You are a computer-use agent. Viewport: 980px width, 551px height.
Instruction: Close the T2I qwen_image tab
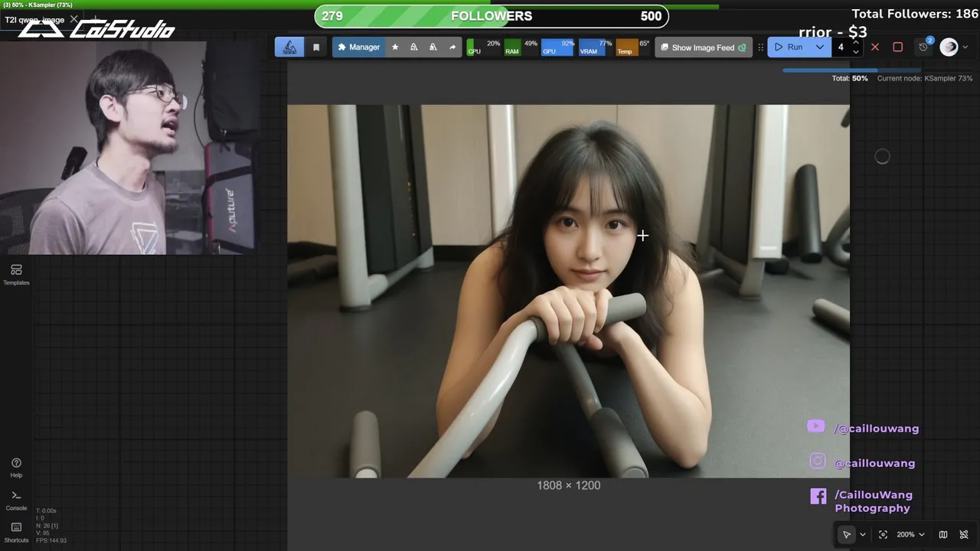pyautogui.click(x=73, y=19)
